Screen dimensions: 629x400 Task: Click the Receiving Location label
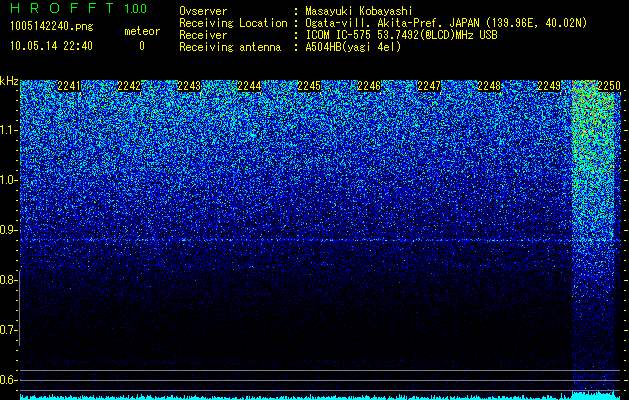[233, 23]
